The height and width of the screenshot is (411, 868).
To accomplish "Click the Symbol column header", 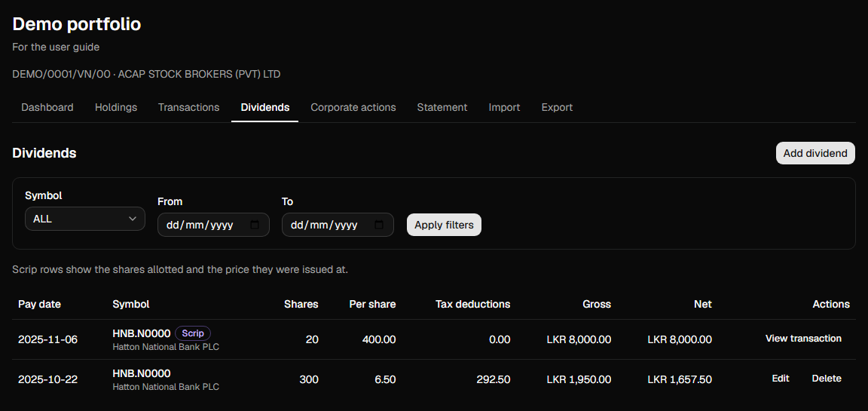I will pos(130,304).
